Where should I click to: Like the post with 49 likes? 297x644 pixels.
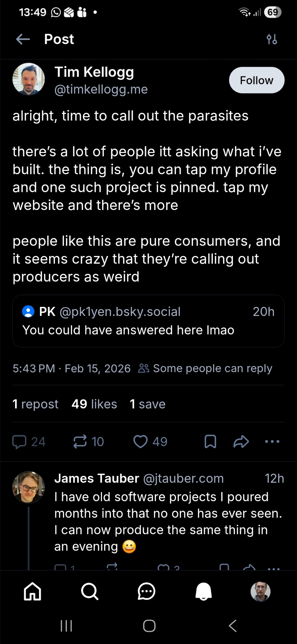[x=141, y=441]
